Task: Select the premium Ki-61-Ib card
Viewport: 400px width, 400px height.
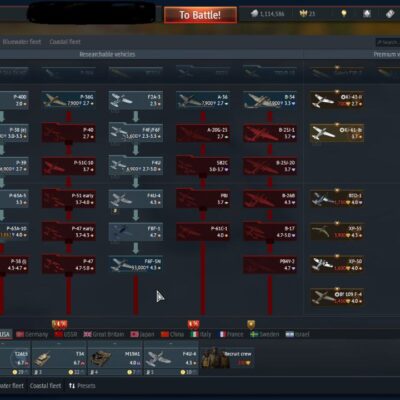Action: click(x=337, y=133)
